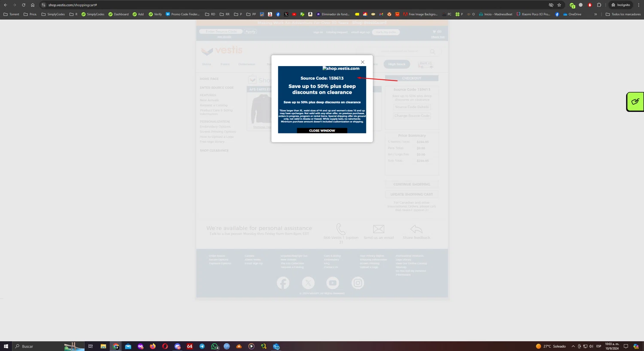The height and width of the screenshot is (351, 644).
Task: Click Change Source Code button
Action: coord(412,116)
